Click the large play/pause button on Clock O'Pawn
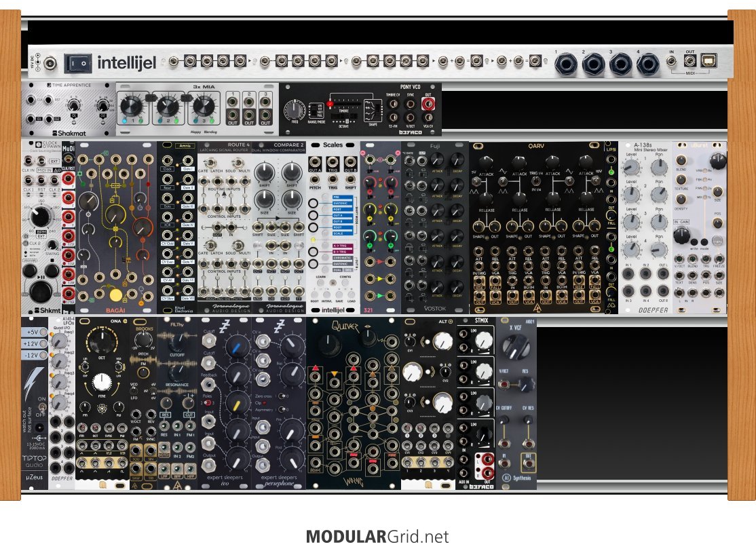Image resolution: width=756 pixels, height=551 pixels. click(x=41, y=290)
